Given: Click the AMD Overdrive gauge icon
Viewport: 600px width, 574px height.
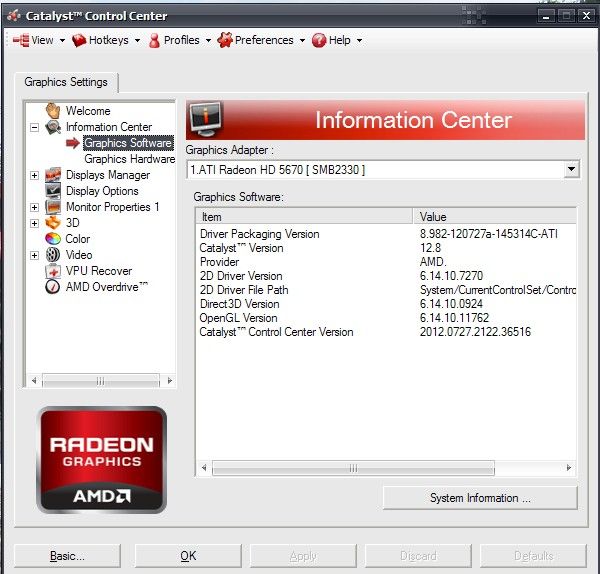Looking at the screenshot, I should click(x=53, y=287).
